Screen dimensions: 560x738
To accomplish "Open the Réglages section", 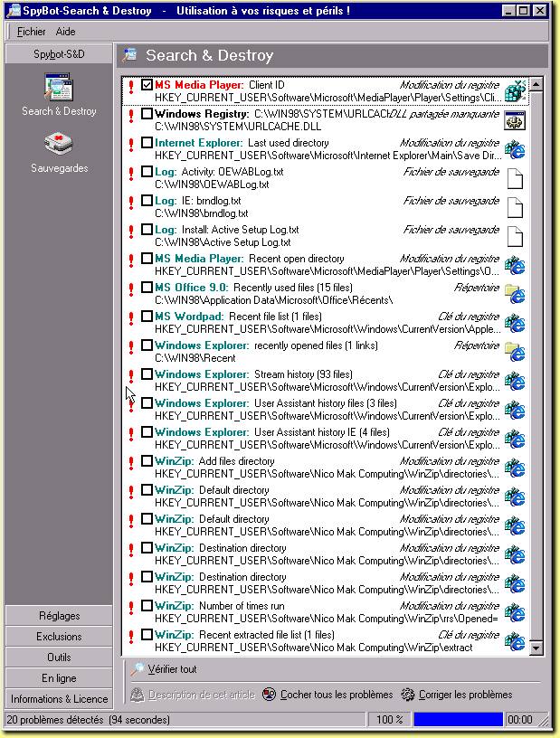I will [59, 616].
